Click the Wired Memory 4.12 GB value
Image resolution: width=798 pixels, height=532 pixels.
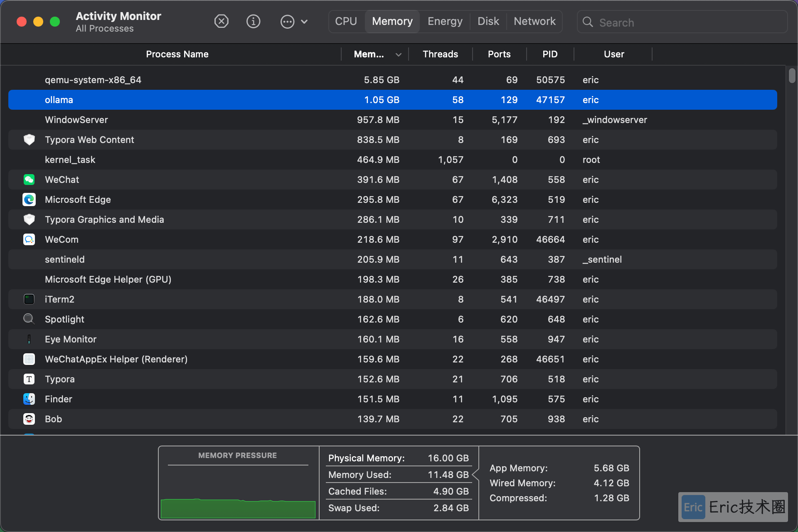click(x=611, y=483)
